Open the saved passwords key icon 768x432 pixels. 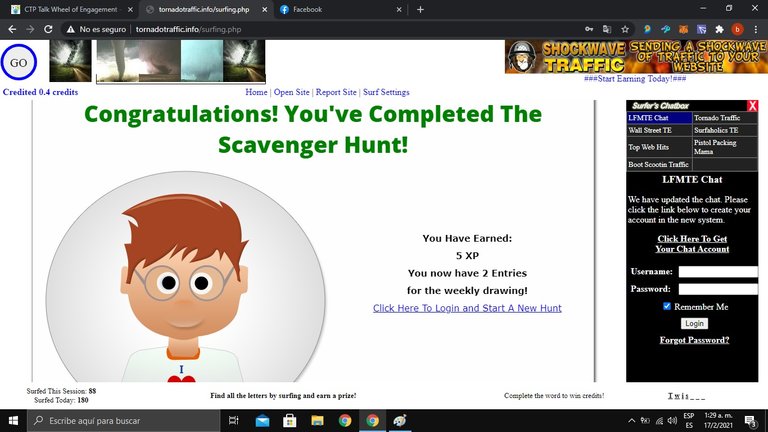(589, 29)
